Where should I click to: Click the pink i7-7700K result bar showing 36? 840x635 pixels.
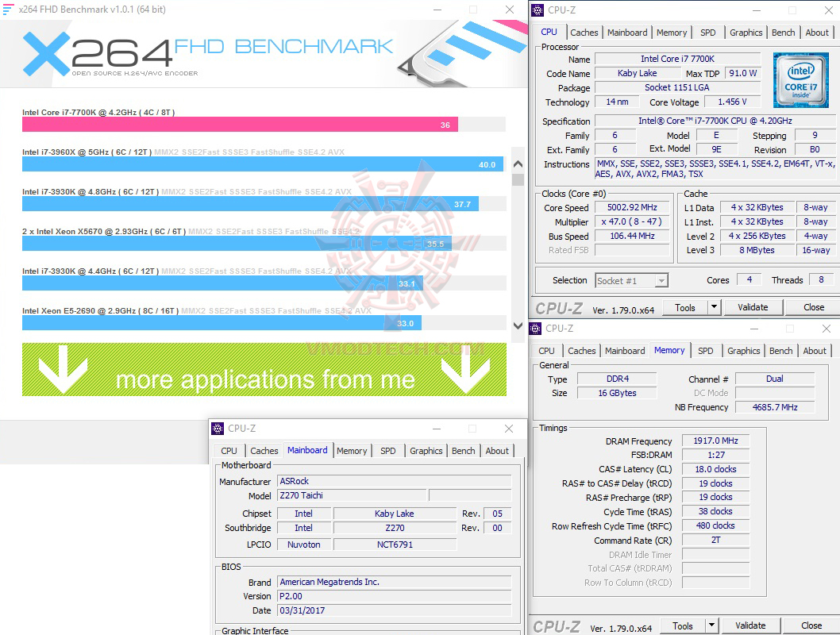pyautogui.click(x=240, y=125)
